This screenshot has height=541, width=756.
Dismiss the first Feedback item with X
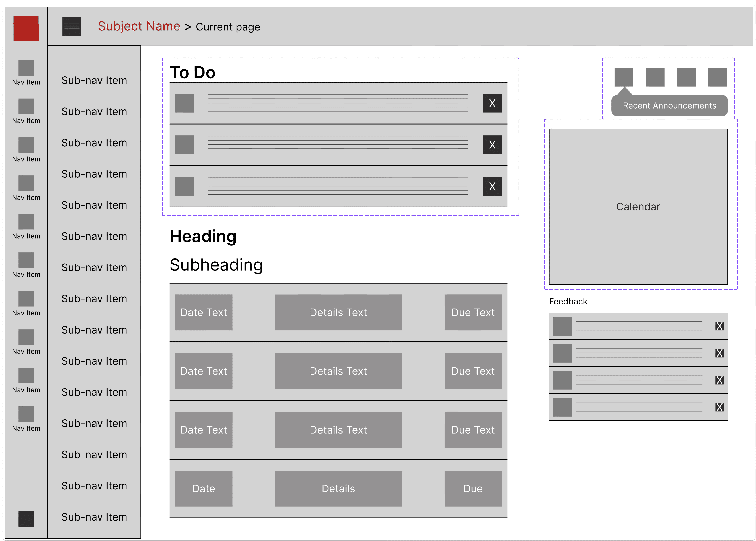tap(719, 326)
